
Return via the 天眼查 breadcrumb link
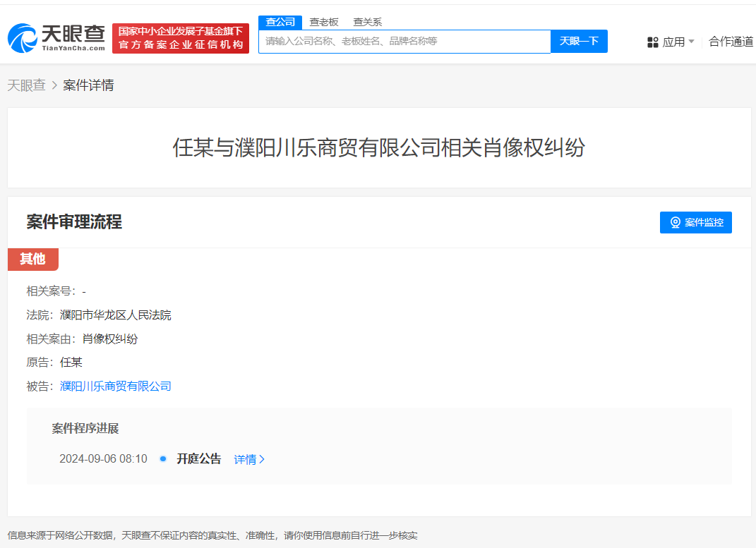tap(26, 85)
